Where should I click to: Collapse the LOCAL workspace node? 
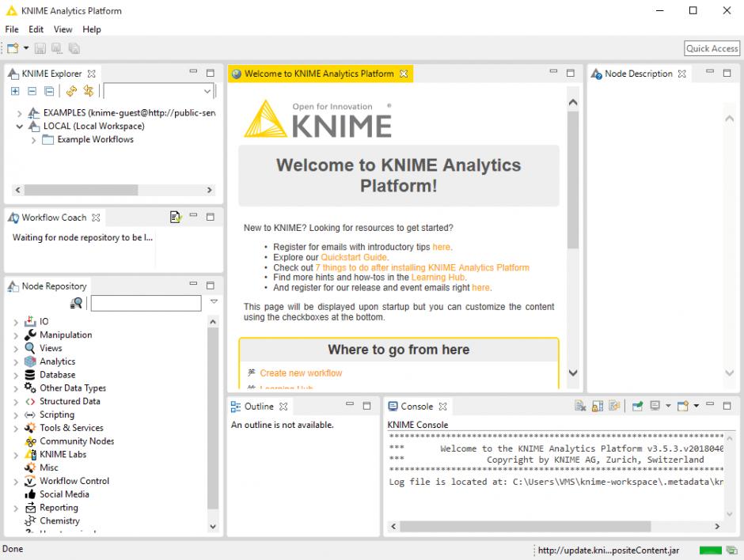(19, 127)
